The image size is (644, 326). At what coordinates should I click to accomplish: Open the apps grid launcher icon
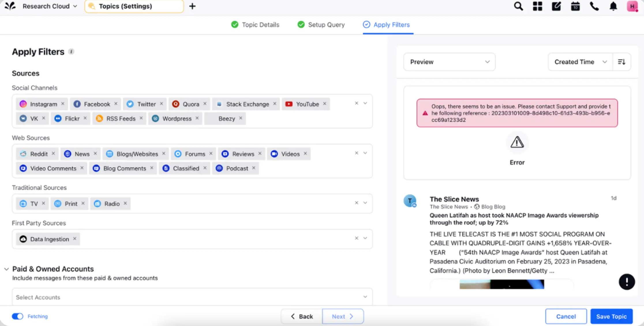pos(537,6)
